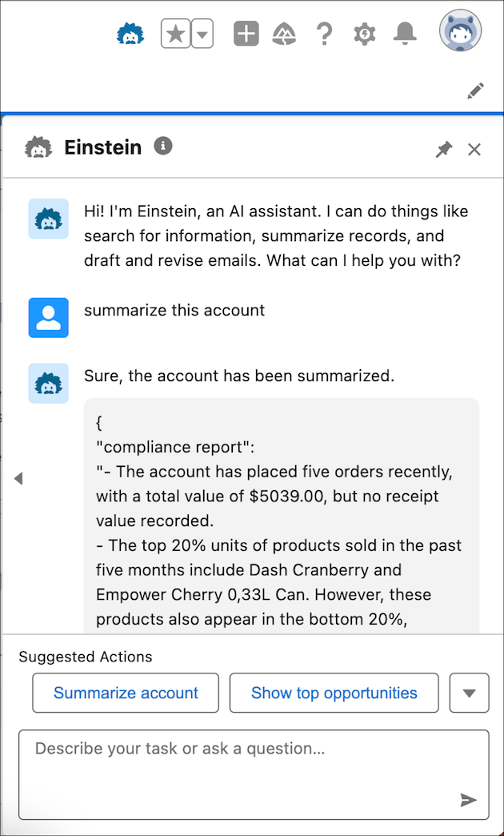
Task: Open the Einstein assistant icon in the header
Action: click(130, 34)
